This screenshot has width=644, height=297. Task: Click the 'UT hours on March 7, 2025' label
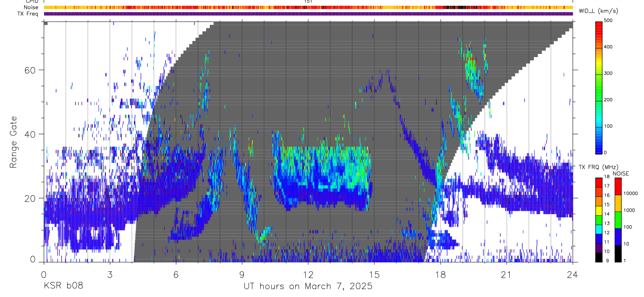tap(308, 287)
